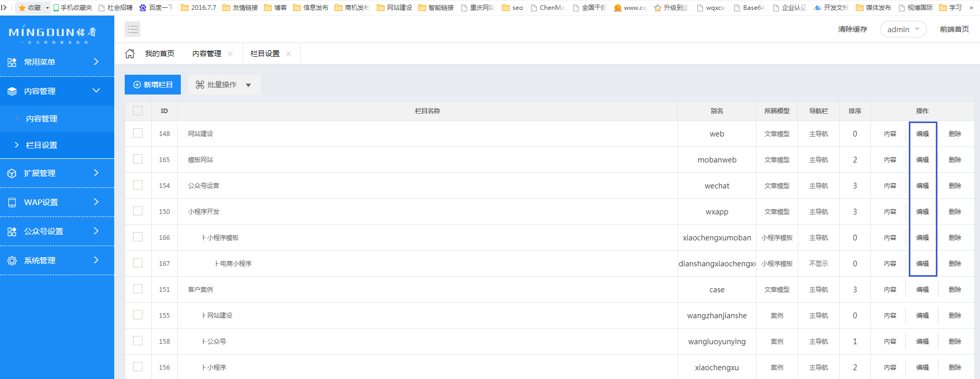Open the 升级到企 star bookmark
The height and width of the screenshot is (379, 980).
click(671, 8)
